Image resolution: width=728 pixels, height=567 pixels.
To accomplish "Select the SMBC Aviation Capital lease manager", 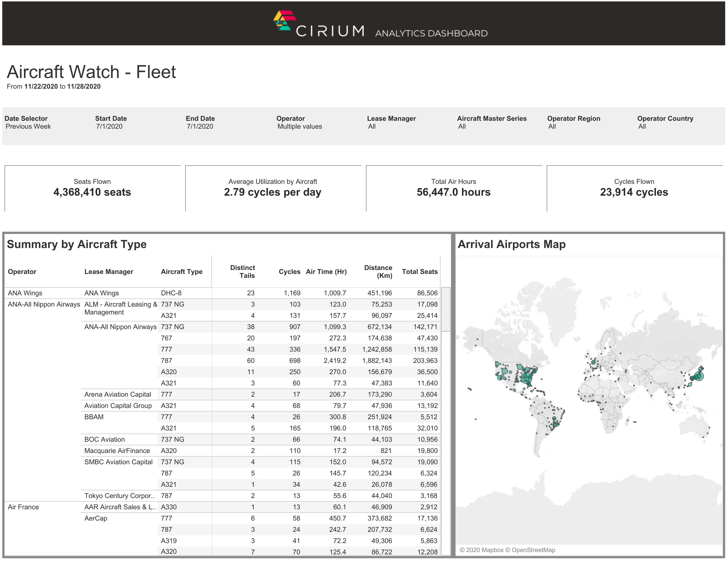I will (x=118, y=462).
